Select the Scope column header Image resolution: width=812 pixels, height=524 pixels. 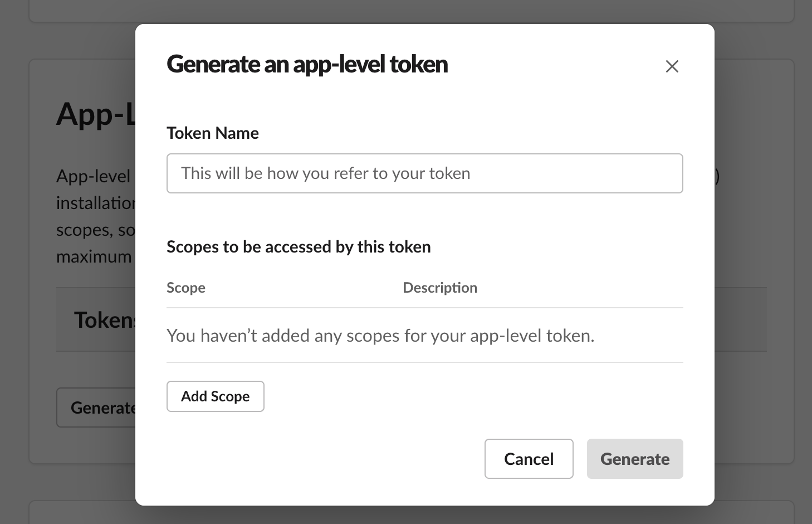pyautogui.click(x=185, y=288)
